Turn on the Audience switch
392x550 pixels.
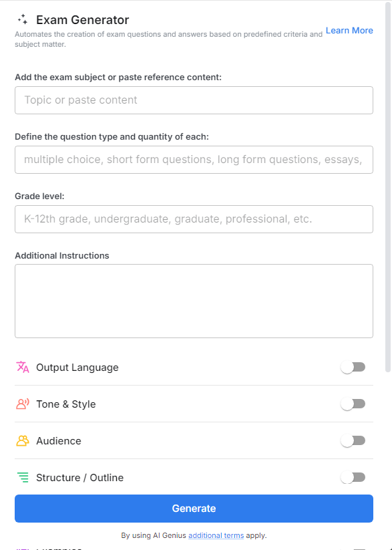[353, 440]
